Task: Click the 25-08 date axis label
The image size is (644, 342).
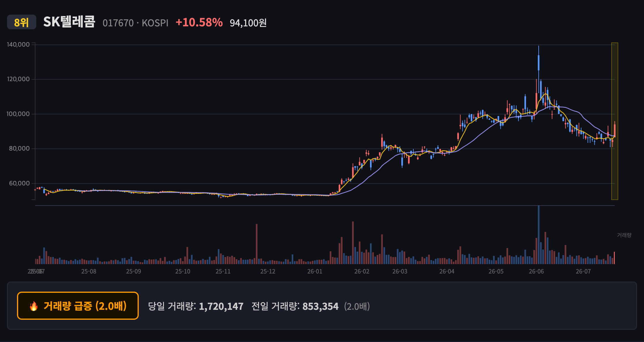Action: click(x=89, y=271)
